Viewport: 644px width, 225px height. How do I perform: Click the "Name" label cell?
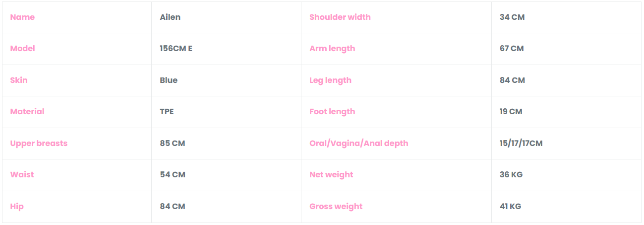coord(22,17)
